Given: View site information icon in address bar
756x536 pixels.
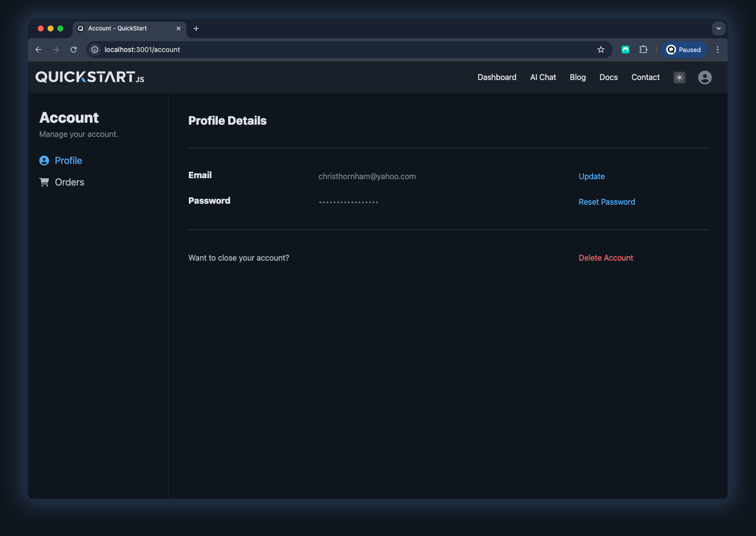Looking at the screenshot, I should pyautogui.click(x=95, y=50).
